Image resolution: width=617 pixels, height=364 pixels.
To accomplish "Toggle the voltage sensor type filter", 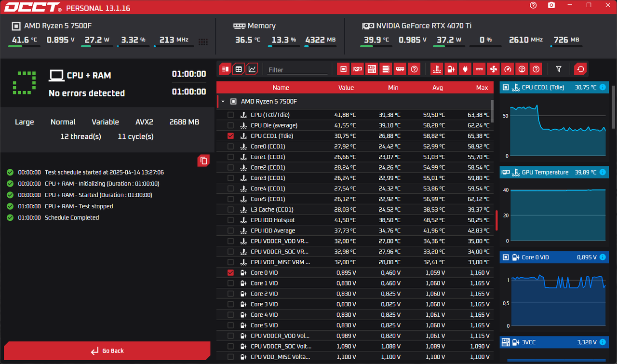I will (451, 69).
